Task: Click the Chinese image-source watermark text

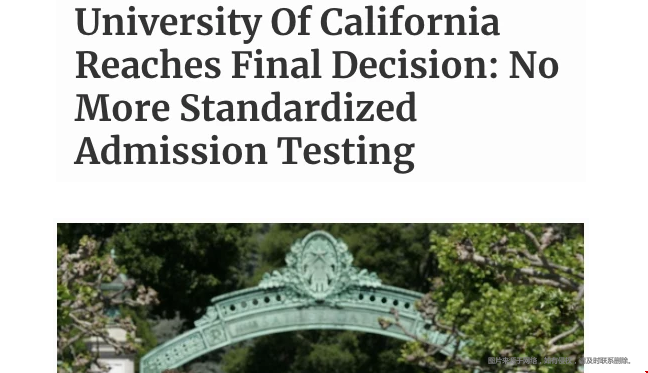Action: (559, 361)
